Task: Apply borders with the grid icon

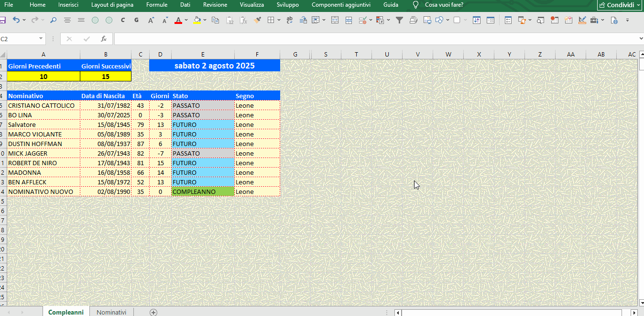Action: coord(271,20)
